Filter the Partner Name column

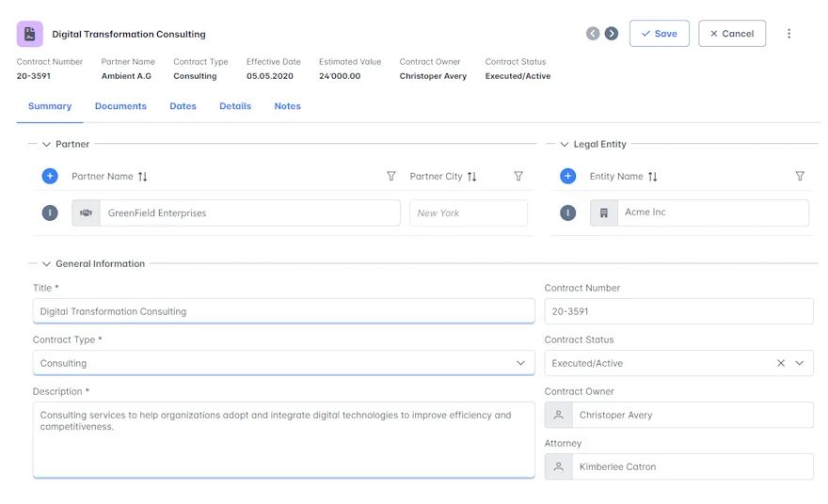[390, 176]
